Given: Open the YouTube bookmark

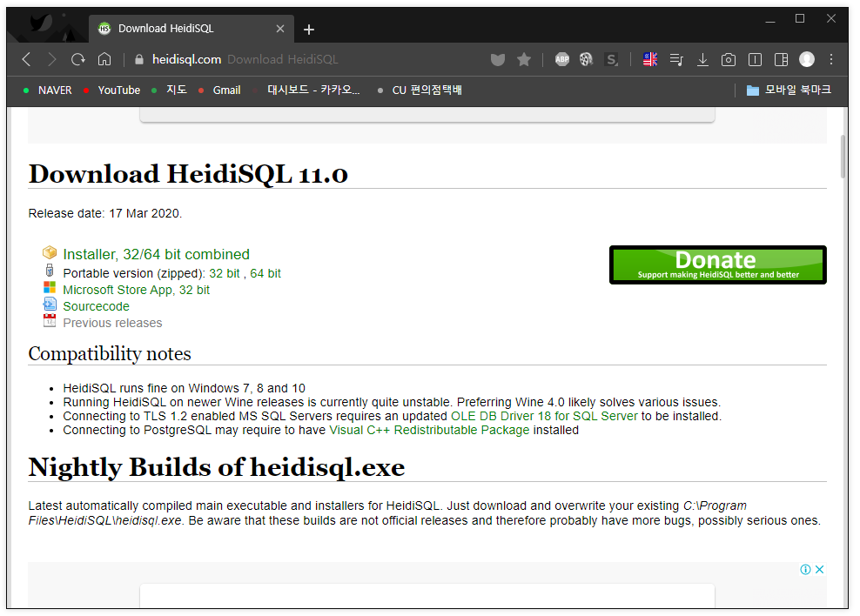Looking at the screenshot, I should click(112, 90).
